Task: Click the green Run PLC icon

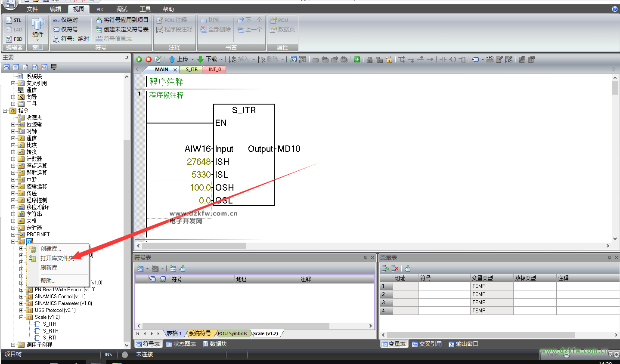Action: point(139,59)
